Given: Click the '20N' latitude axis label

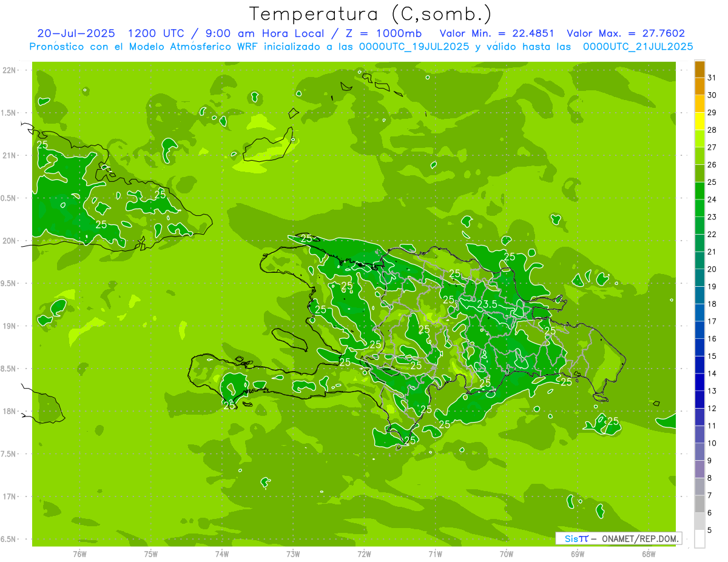Looking at the screenshot, I should coord(9,241).
